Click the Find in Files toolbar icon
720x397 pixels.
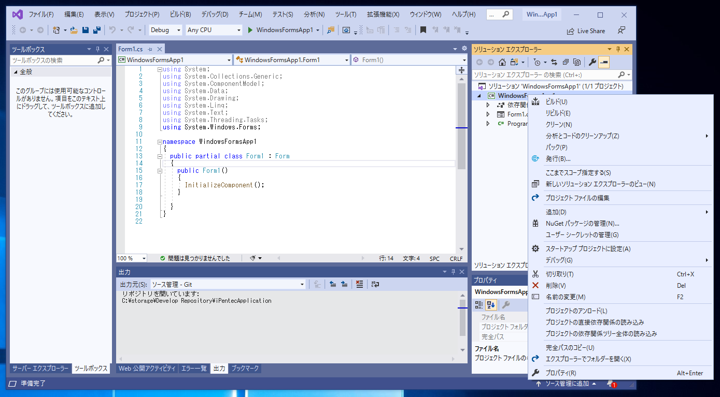pyautogui.click(x=331, y=30)
